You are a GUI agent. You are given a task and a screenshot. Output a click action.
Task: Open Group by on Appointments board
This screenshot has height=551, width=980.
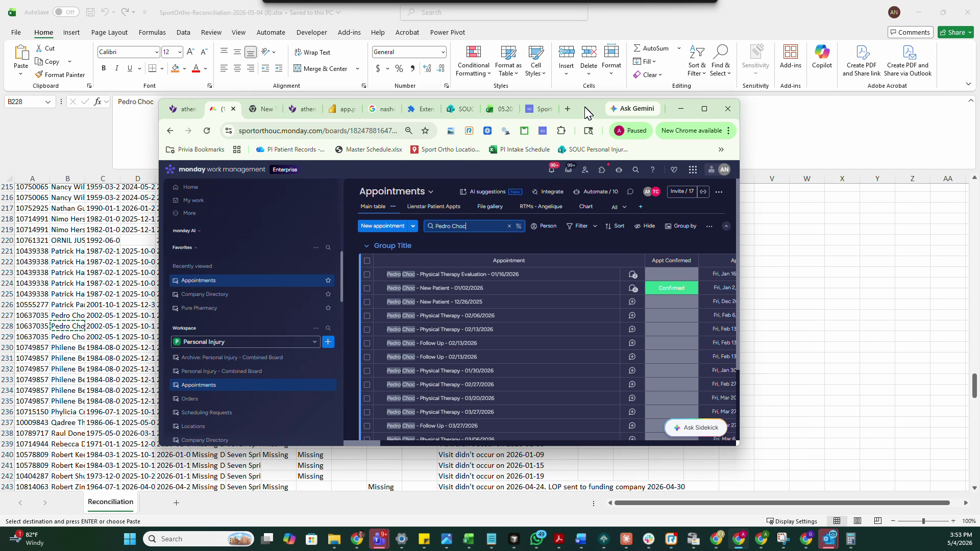[680, 226]
